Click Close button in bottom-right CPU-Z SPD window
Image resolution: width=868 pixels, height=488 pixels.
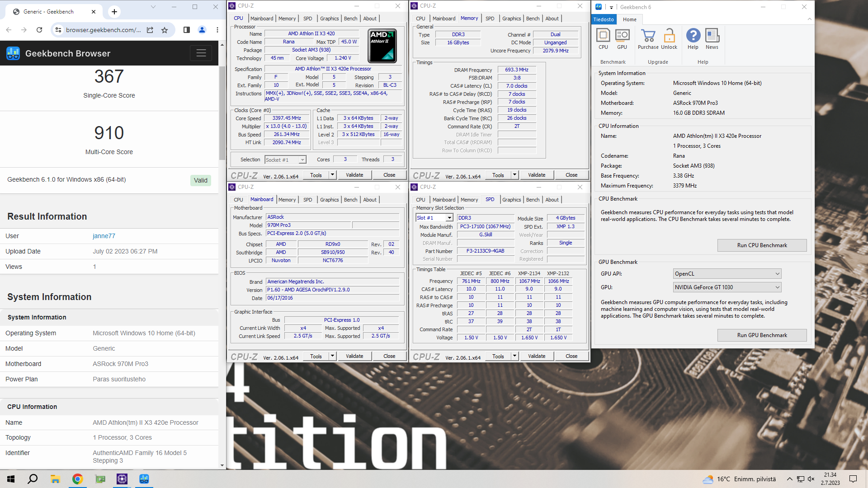click(571, 356)
